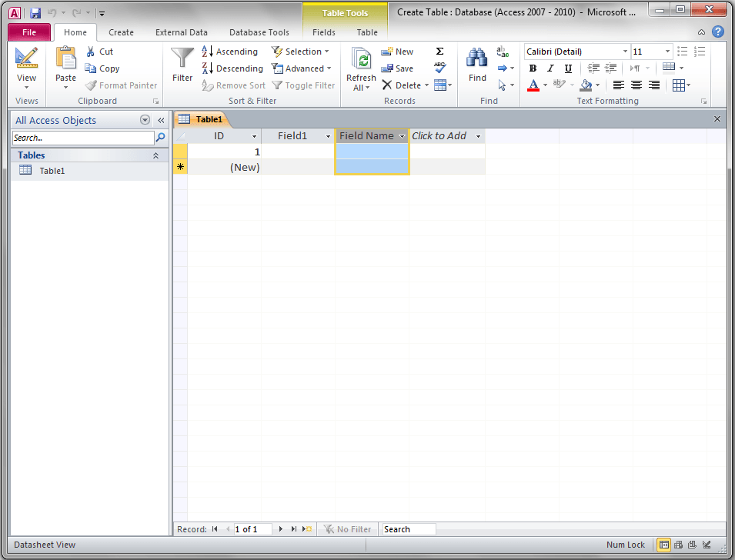735x560 pixels.
Task: Switch to Datasheet View in status bar
Action: tap(663, 545)
